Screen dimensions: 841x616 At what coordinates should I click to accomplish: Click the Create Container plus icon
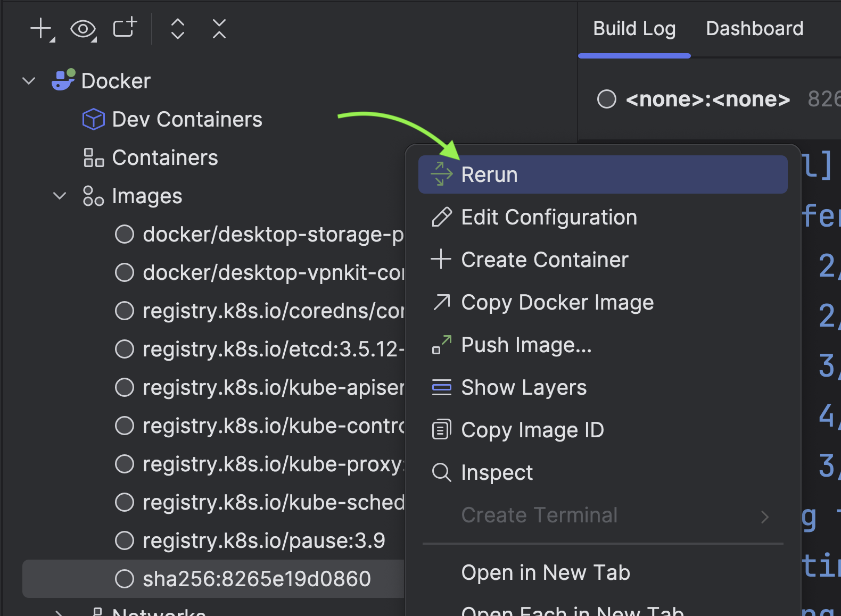(x=441, y=260)
